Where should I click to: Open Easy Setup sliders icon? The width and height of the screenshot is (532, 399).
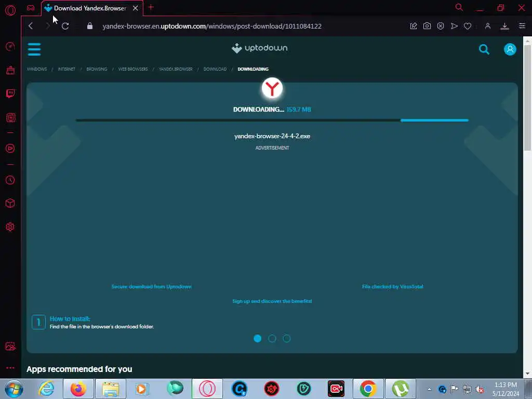[522, 26]
